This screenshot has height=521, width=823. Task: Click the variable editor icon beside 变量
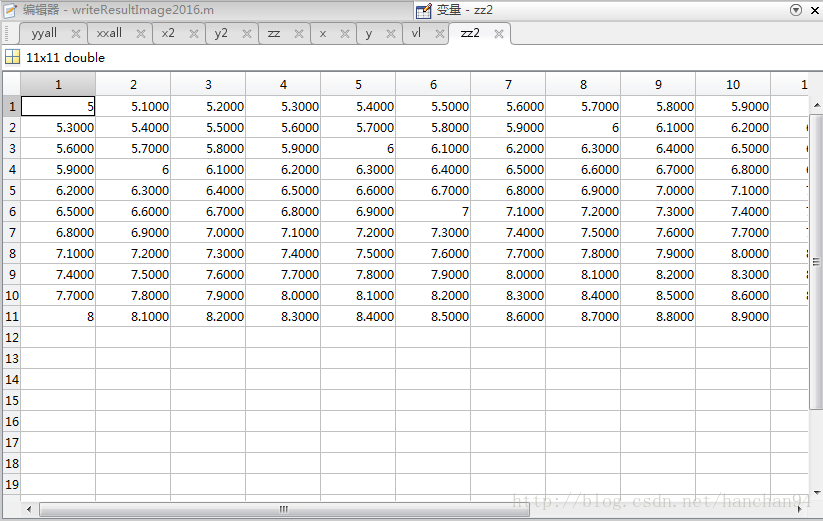pos(424,10)
